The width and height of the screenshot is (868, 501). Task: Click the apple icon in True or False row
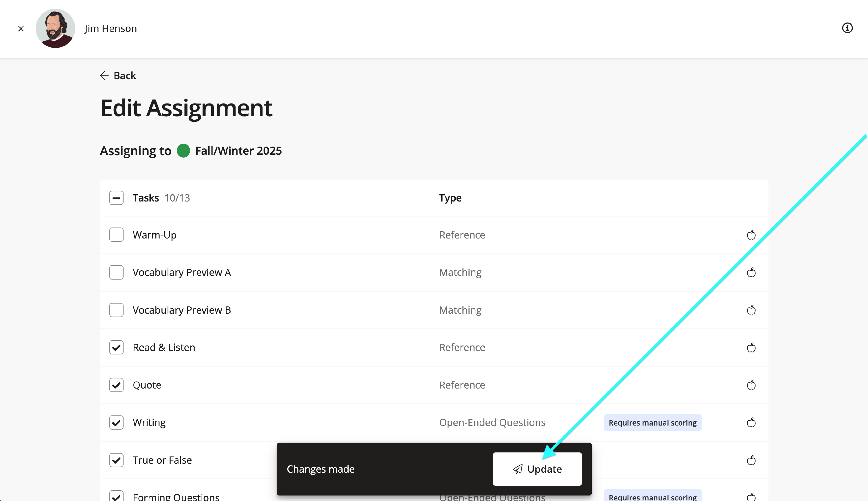coord(751,460)
